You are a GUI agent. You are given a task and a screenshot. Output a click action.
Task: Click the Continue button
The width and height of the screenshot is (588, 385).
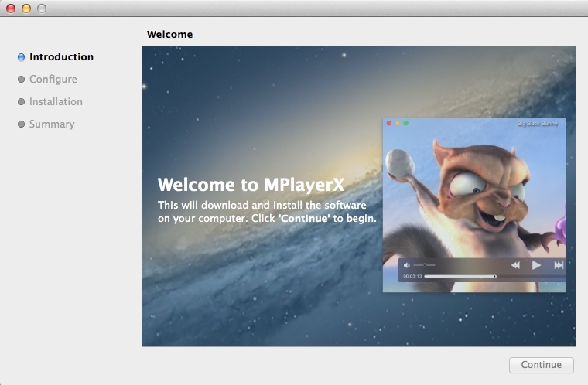[541, 365]
